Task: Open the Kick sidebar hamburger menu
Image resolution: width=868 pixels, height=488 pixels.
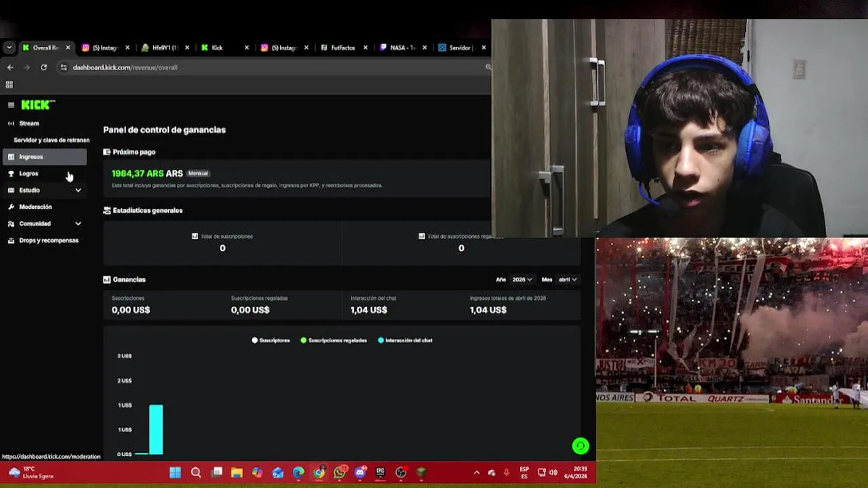Action: tap(11, 105)
